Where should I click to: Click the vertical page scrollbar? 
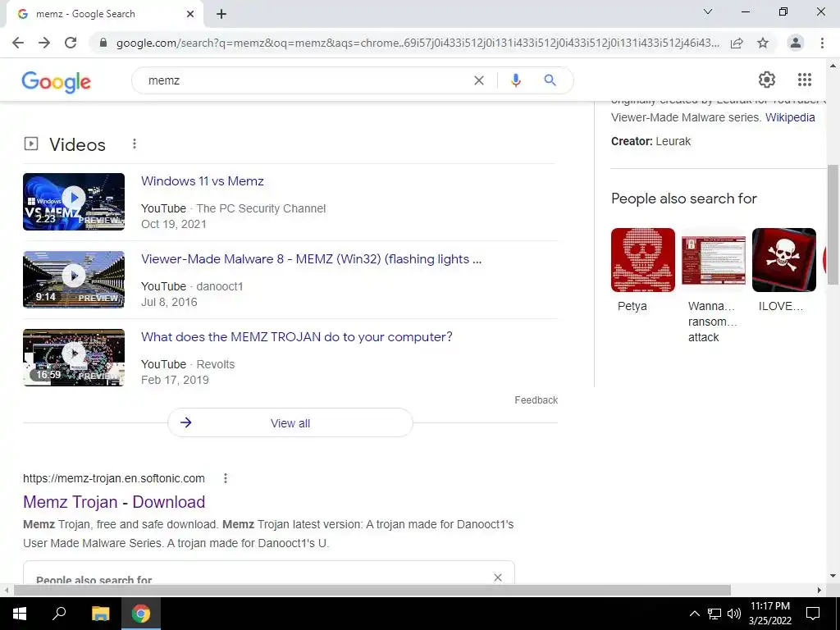833,225
